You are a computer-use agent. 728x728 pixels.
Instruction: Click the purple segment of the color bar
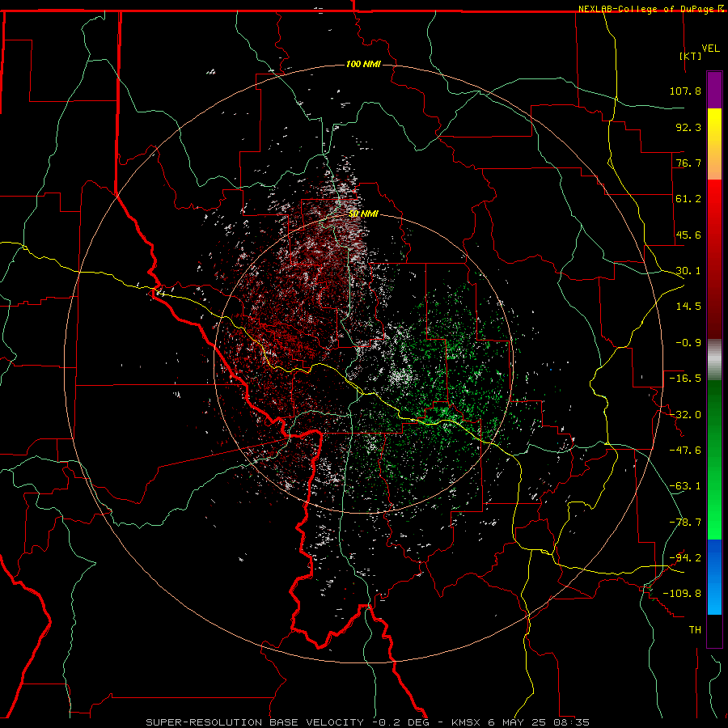(714, 91)
